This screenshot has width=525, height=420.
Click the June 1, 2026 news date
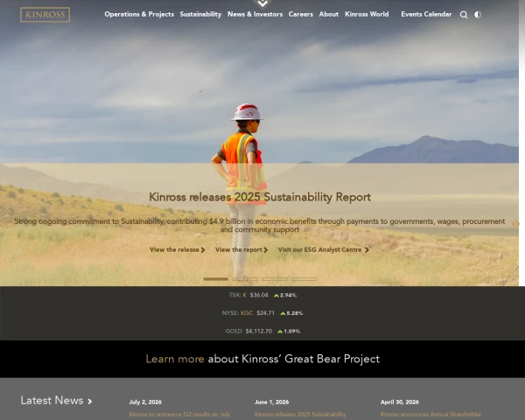pos(271,402)
